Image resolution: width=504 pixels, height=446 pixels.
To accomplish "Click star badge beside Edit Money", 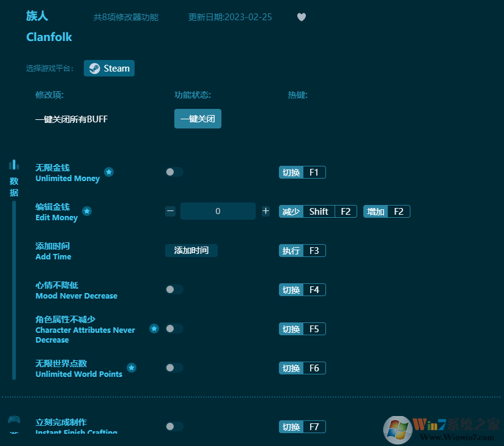I will click(87, 211).
